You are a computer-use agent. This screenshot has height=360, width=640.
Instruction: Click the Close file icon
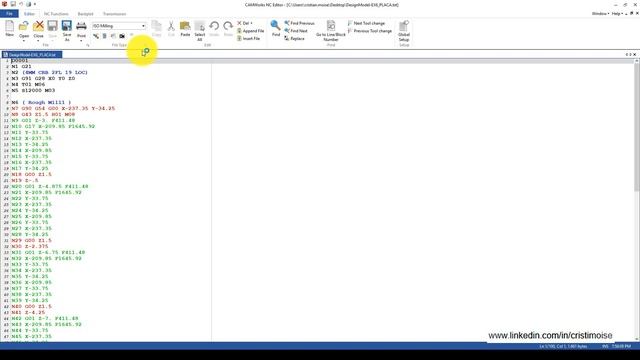[38, 26]
